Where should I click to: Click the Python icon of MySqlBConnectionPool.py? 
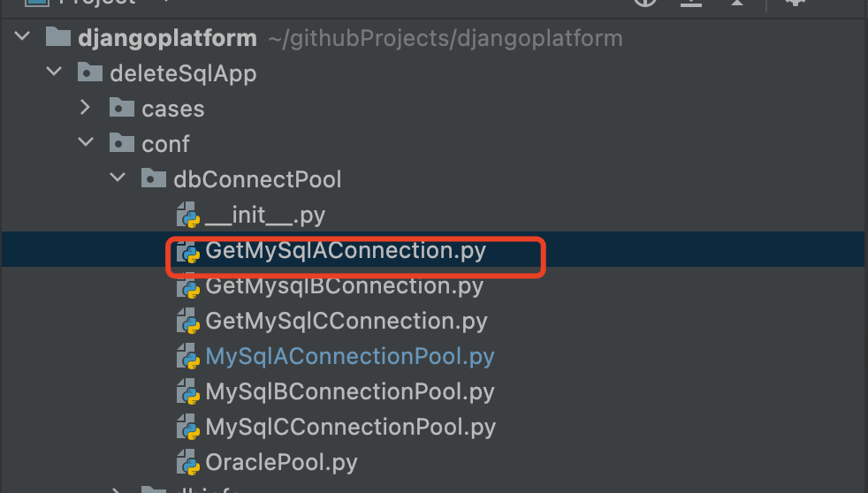[188, 392]
